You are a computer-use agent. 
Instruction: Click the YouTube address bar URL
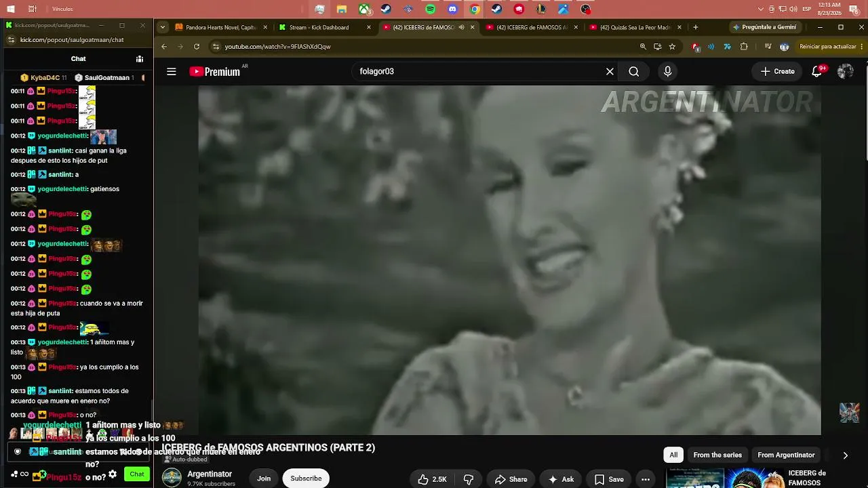point(278,47)
